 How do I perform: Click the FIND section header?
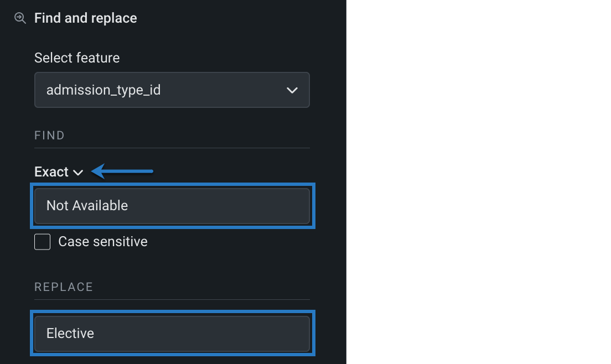pos(50,136)
